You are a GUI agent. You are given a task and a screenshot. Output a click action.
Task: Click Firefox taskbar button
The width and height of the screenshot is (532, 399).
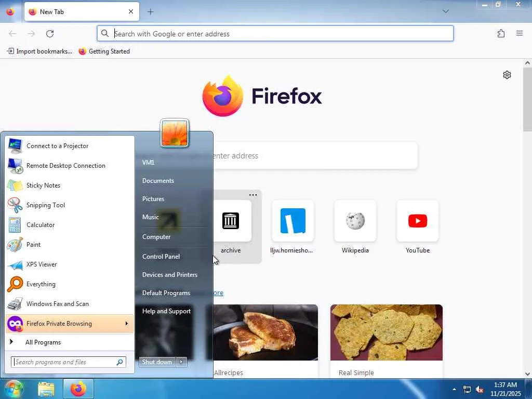coord(78,389)
